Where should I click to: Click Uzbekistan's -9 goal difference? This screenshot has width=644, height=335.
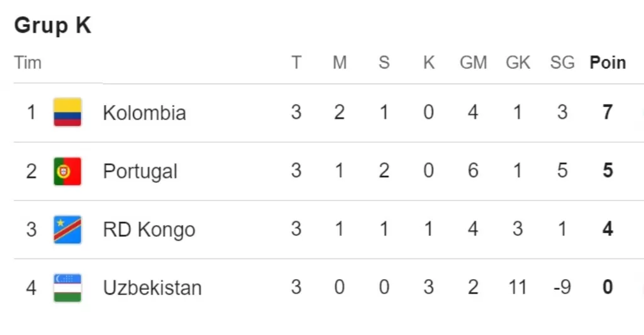point(562,287)
